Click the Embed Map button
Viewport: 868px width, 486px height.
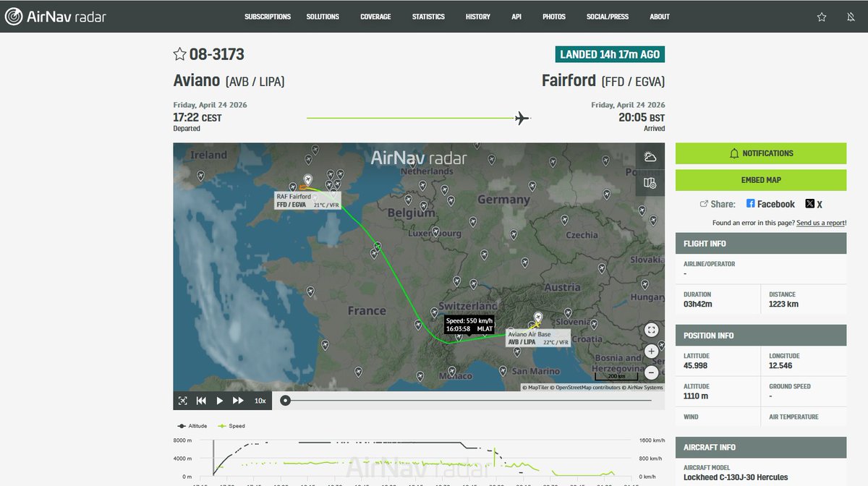(761, 179)
